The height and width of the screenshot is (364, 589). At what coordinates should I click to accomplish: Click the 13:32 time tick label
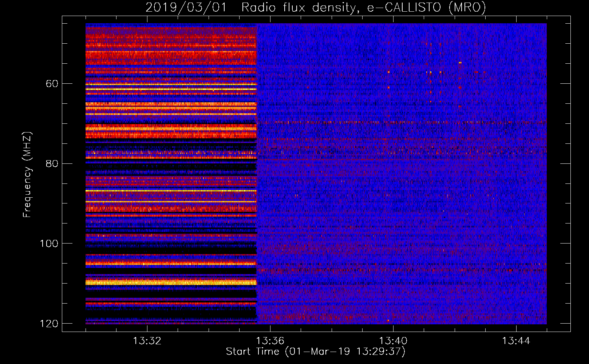(147, 341)
